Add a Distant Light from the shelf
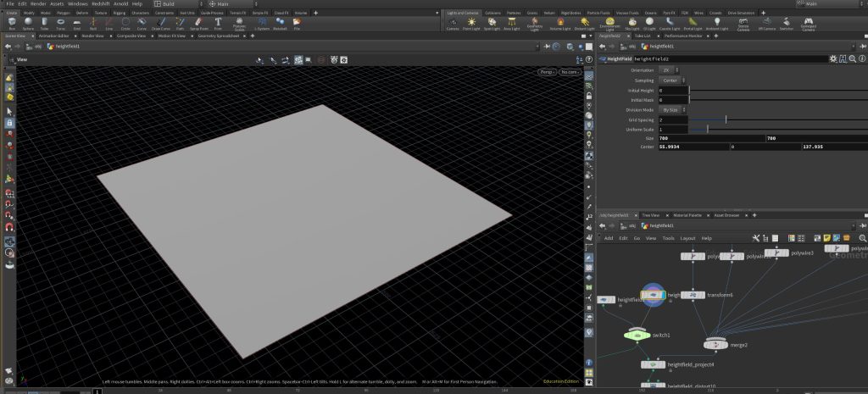This screenshot has width=868, height=394. point(585,23)
